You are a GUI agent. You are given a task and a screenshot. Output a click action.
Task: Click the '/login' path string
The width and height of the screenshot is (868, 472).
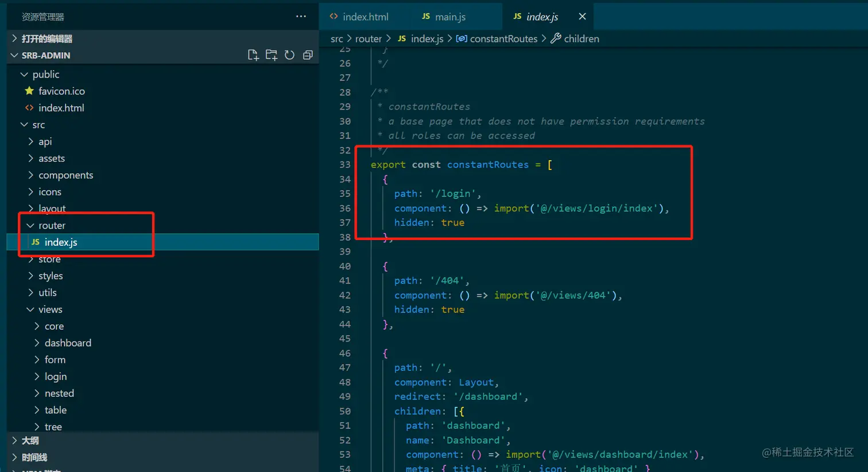pyautogui.click(x=453, y=194)
